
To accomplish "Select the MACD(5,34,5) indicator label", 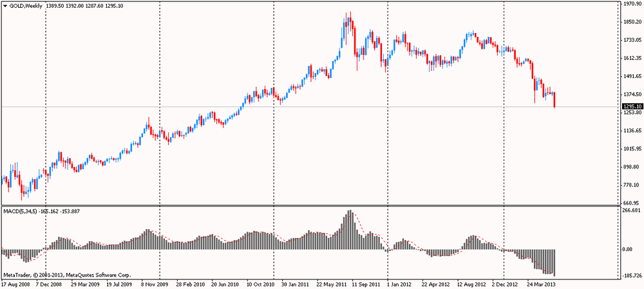I will [x=20, y=211].
